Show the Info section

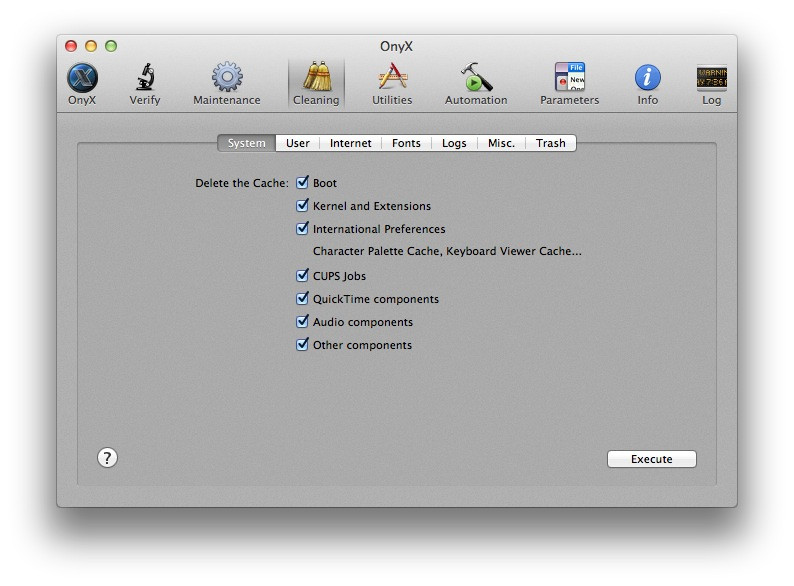click(x=648, y=84)
